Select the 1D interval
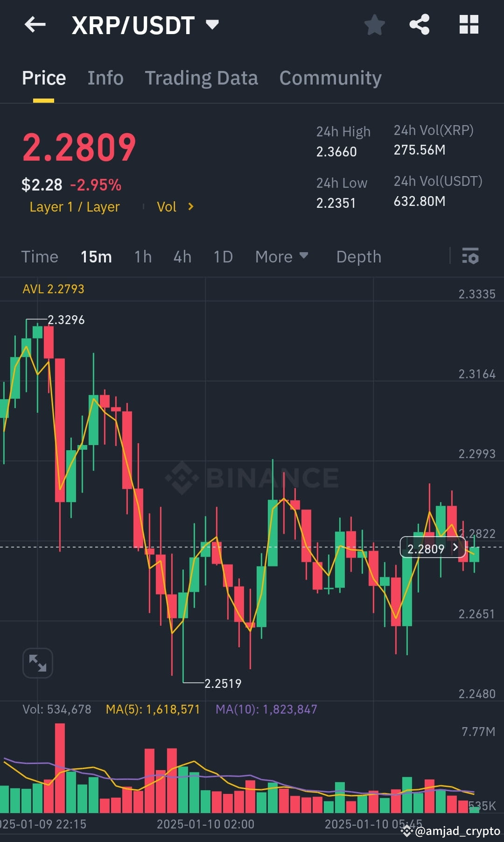 pyautogui.click(x=223, y=257)
